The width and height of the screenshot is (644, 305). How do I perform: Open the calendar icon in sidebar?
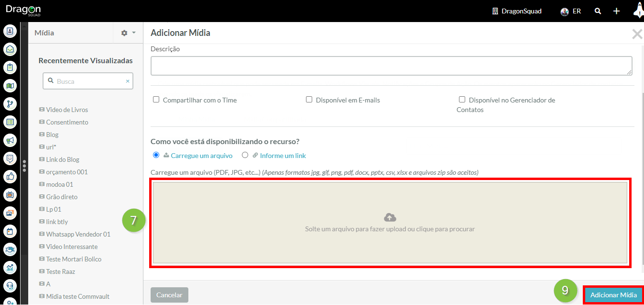(10, 231)
